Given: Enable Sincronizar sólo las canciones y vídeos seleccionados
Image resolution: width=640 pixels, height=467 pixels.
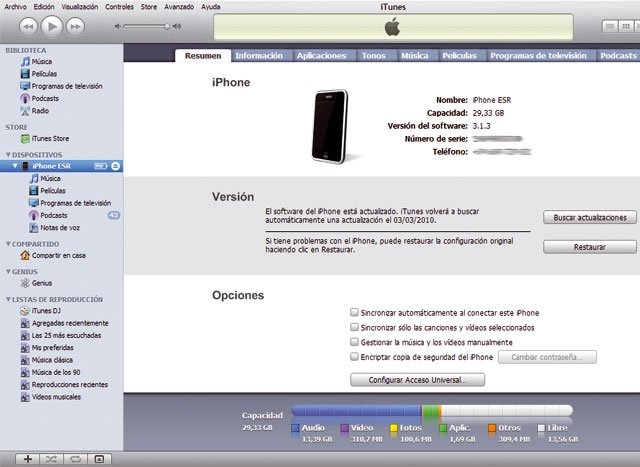Looking at the screenshot, I should pos(354,327).
